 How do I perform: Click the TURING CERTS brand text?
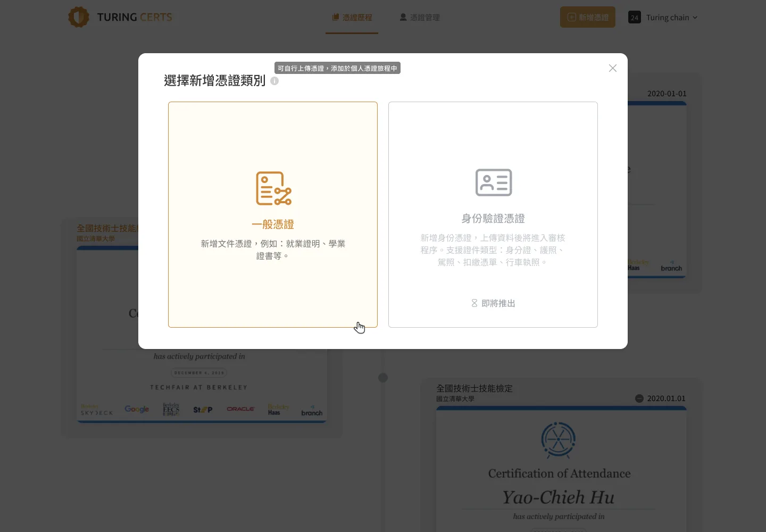(135, 17)
